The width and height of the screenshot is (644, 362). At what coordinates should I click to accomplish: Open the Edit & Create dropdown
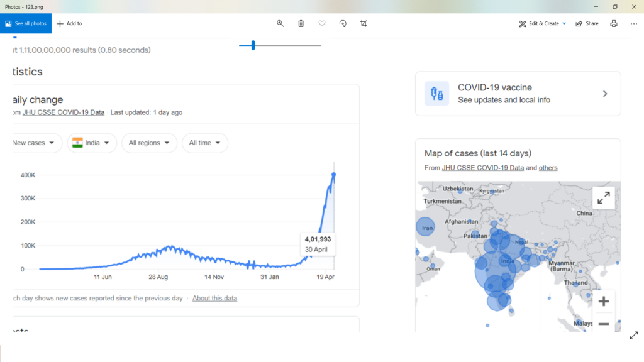click(543, 23)
